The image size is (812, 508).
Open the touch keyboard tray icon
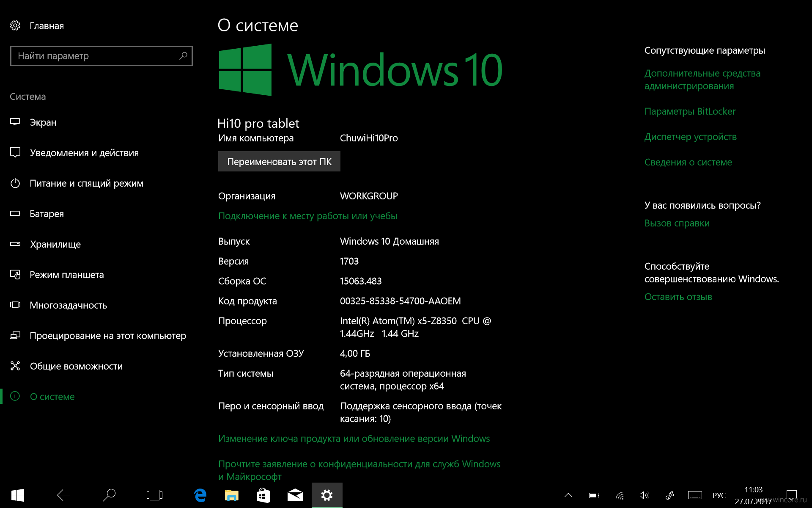tap(695, 495)
